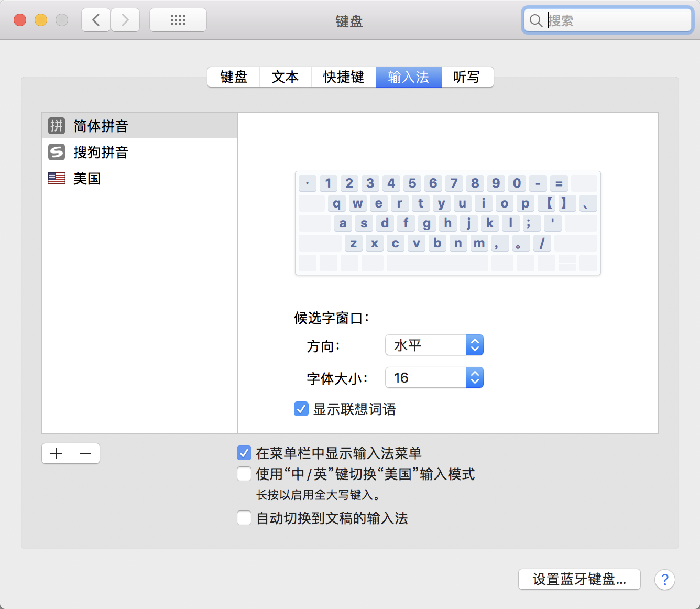Open 方向 dropdown showing 水平
The image size is (700, 609).
click(434, 345)
